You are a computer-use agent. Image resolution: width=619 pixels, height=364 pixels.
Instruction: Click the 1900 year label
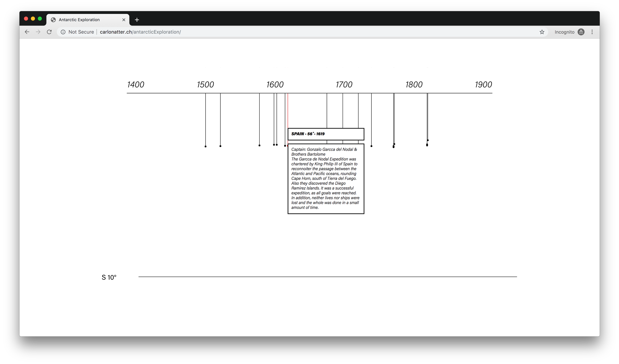point(483,84)
